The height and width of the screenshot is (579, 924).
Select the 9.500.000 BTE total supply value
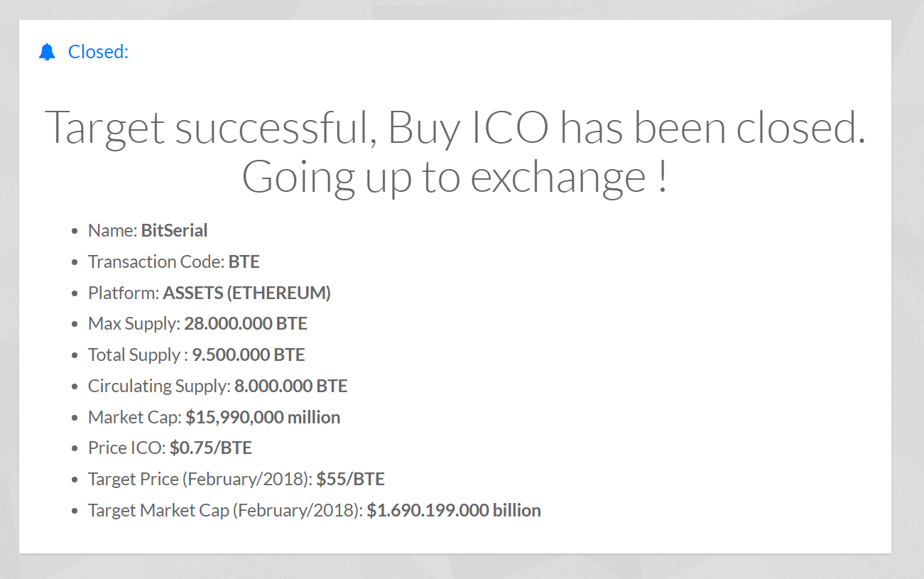[249, 355]
